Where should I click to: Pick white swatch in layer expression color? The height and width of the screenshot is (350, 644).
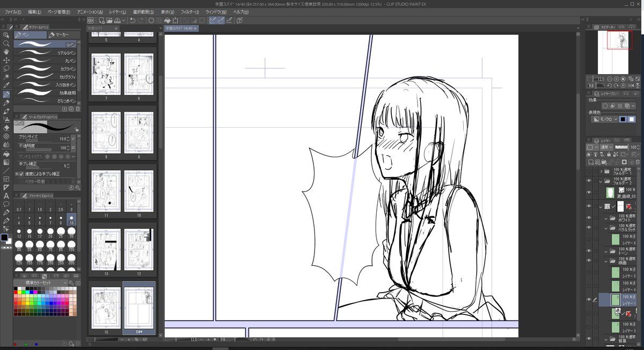632,119
